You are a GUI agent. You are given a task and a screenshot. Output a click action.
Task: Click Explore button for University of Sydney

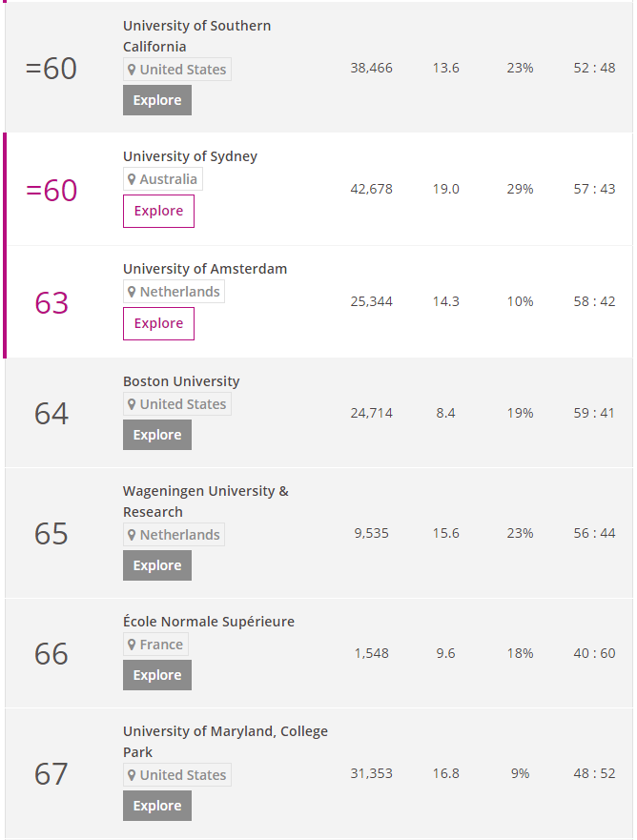click(158, 211)
